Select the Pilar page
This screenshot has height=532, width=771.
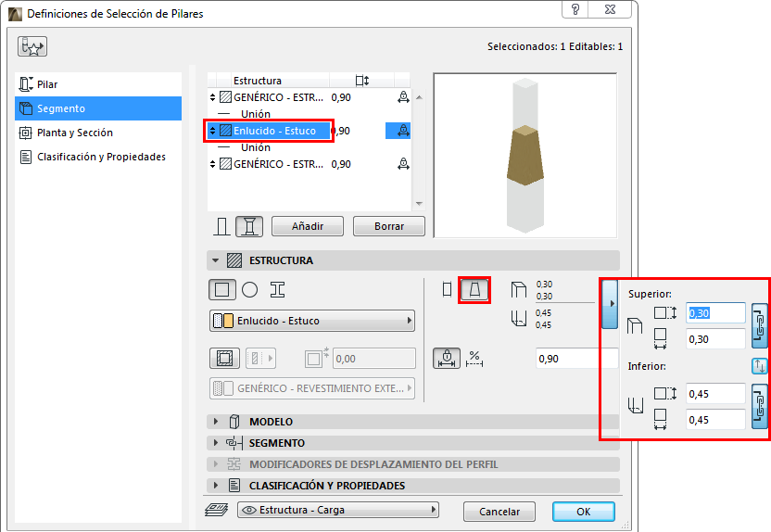point(98,84)
